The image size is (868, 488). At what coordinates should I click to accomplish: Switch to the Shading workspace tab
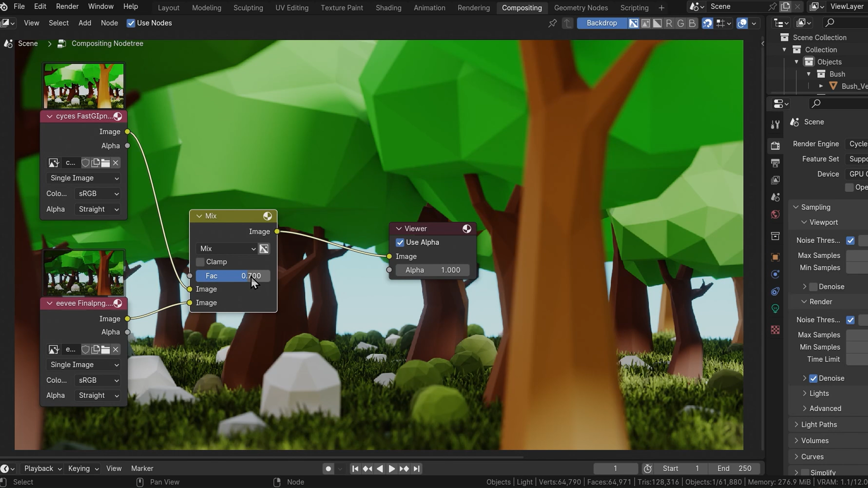click(x=388, y=8)
